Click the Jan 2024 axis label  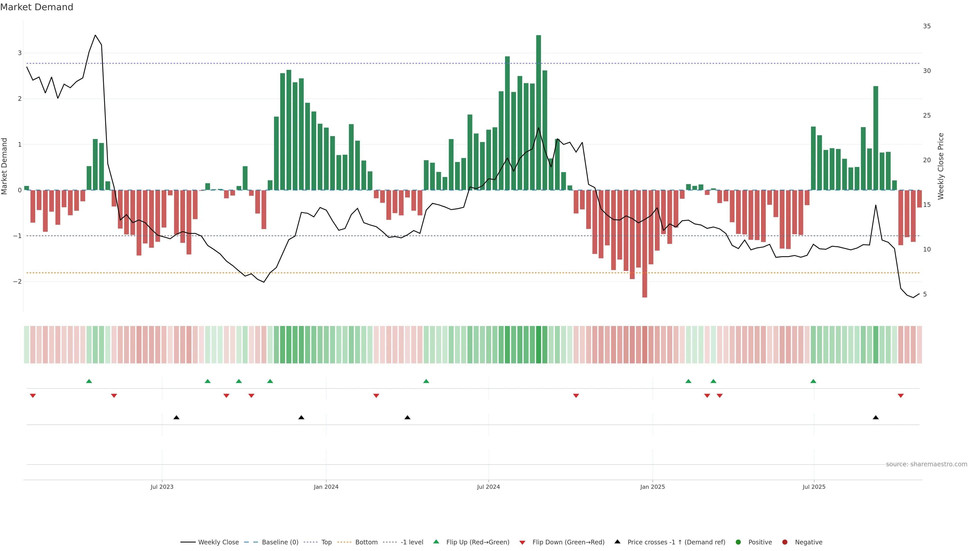(326, 487)
